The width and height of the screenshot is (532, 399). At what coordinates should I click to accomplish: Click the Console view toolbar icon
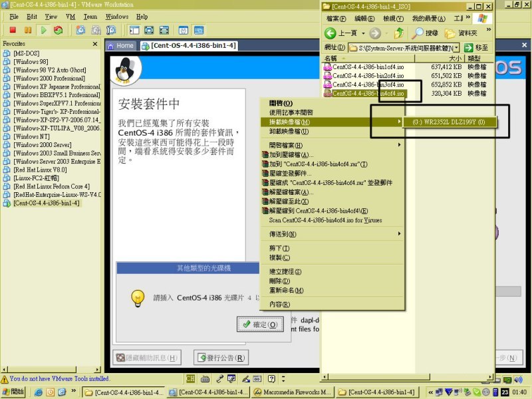[199, 30]
